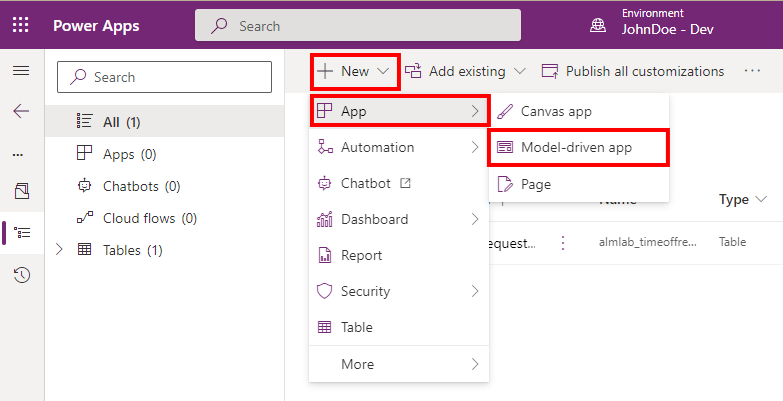Click the Publish customizations icon
783x401 pixels.
[550, 71]
